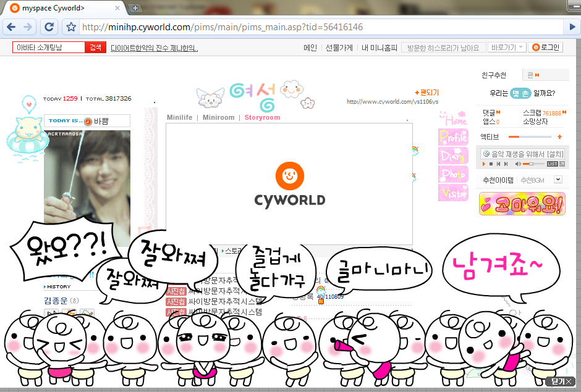
Task: Open 소망상자 wish box link
Action: coord(535,122)
